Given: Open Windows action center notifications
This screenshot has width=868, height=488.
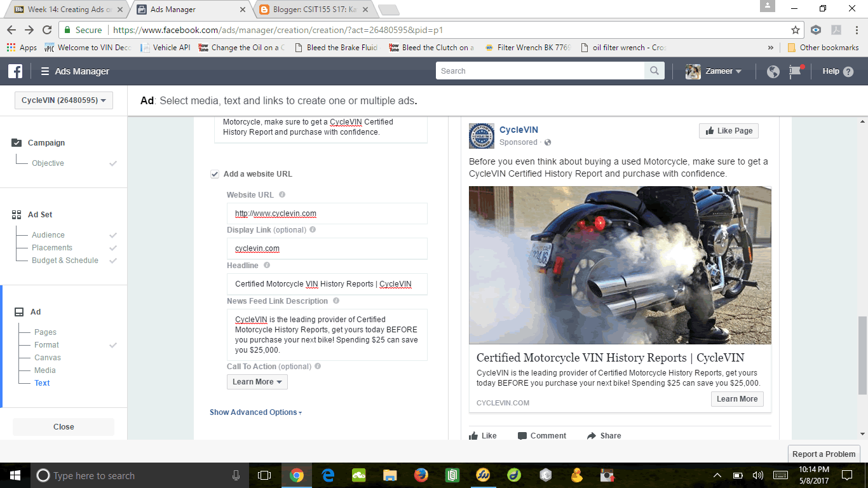Looking at the screenshot, I should pos(846,475).
